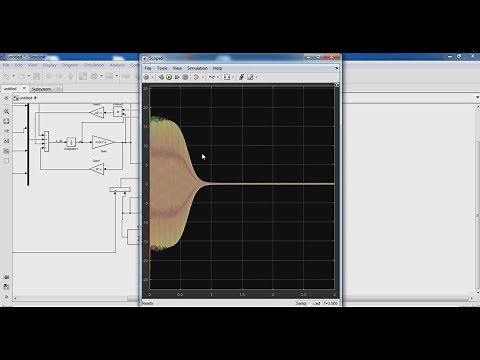
Task: Open Display menu in Simulink window
Action: point(49,65)
